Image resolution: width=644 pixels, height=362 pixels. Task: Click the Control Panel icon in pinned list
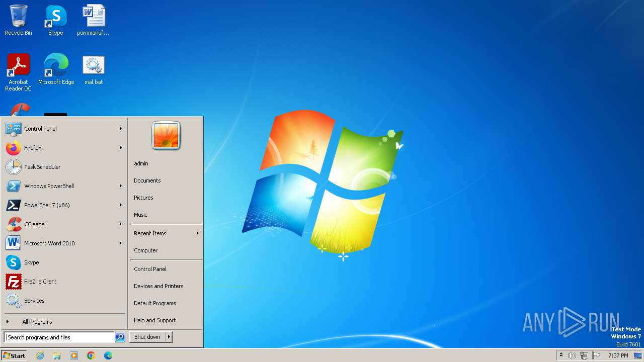[x=13, y=129]
